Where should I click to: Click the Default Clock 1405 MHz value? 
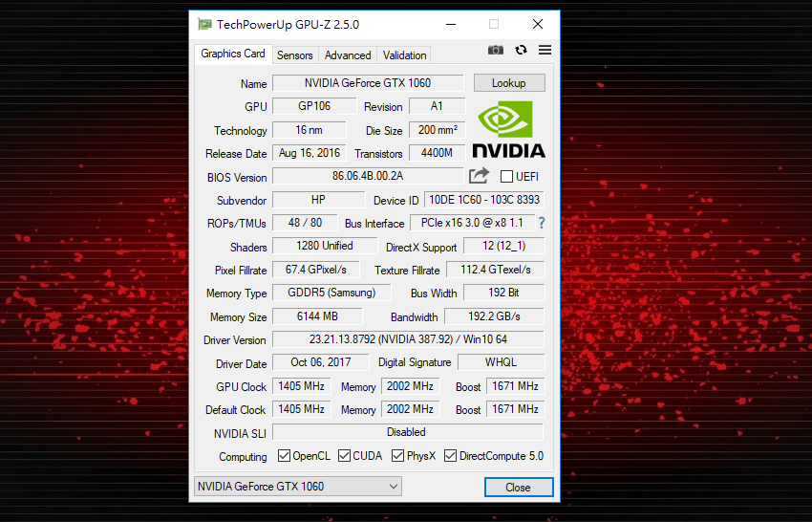pos(301,409)
